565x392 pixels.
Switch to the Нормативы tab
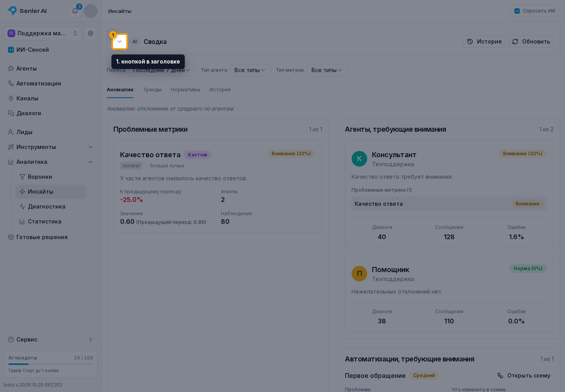[186, 90]
